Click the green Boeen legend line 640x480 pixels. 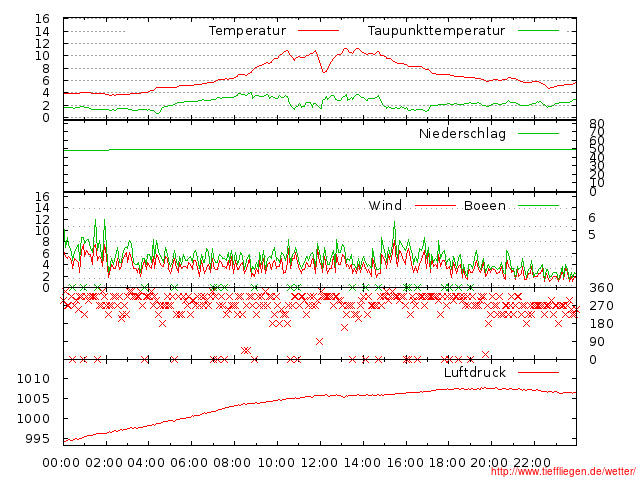coord(538,206)
